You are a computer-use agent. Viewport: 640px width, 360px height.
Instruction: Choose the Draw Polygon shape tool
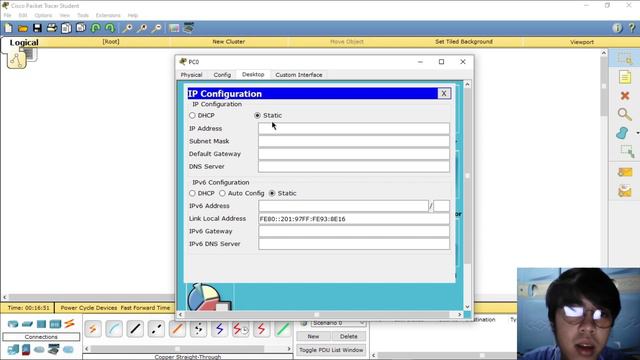pos(622,133)
